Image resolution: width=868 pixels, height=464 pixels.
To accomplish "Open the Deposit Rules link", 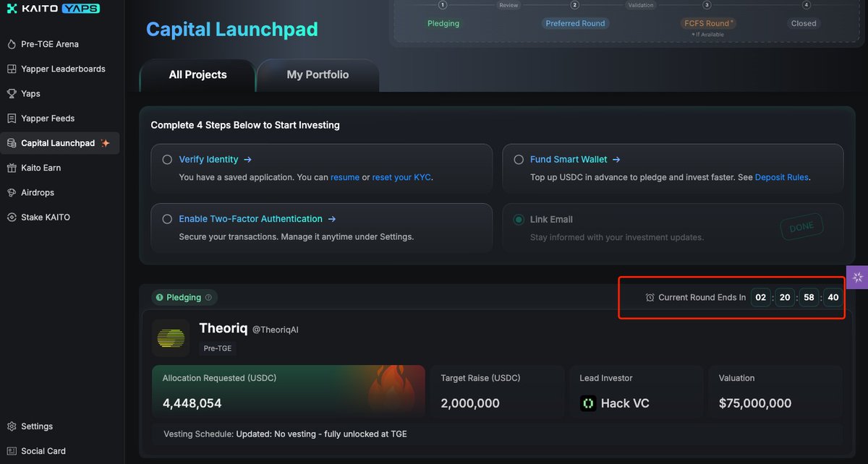I will coord(782,177).
